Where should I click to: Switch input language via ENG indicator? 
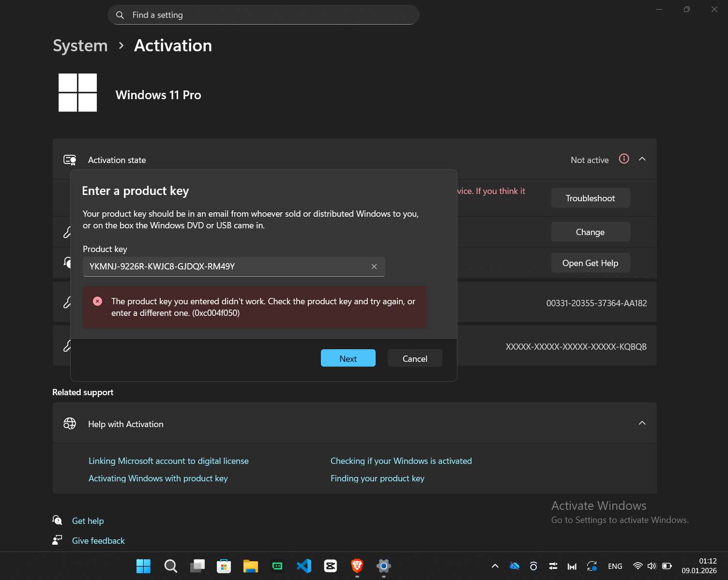[x=615, y=566]
